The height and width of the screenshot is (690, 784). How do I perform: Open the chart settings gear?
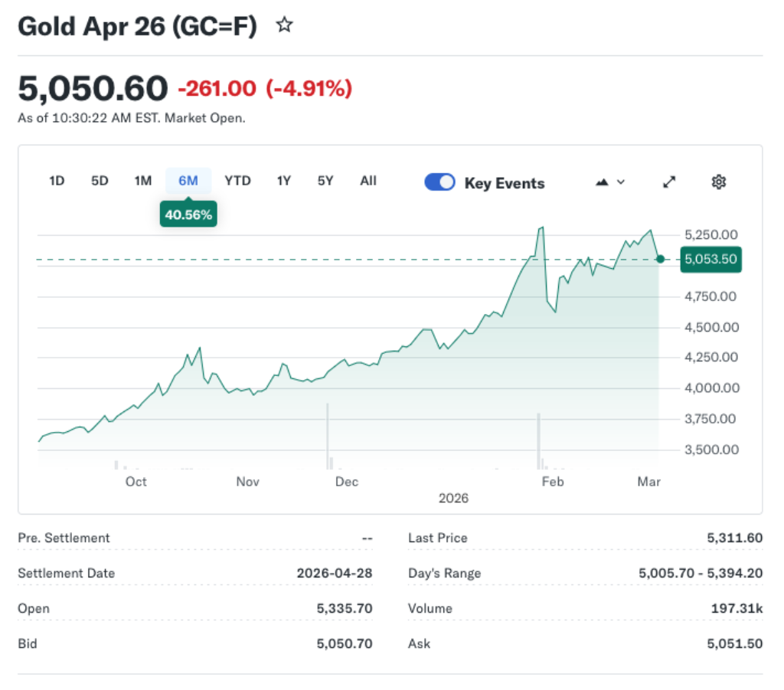(x=718, y=181)
